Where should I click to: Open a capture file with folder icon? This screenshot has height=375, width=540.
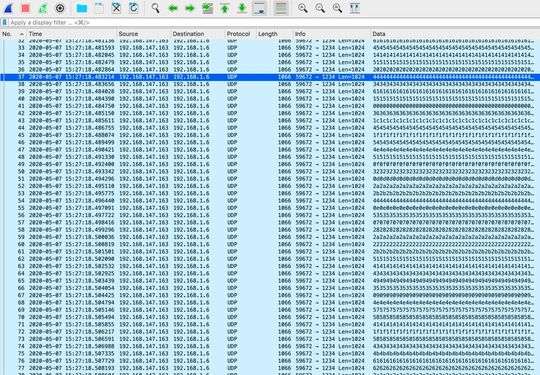click(x=82, y=8)
